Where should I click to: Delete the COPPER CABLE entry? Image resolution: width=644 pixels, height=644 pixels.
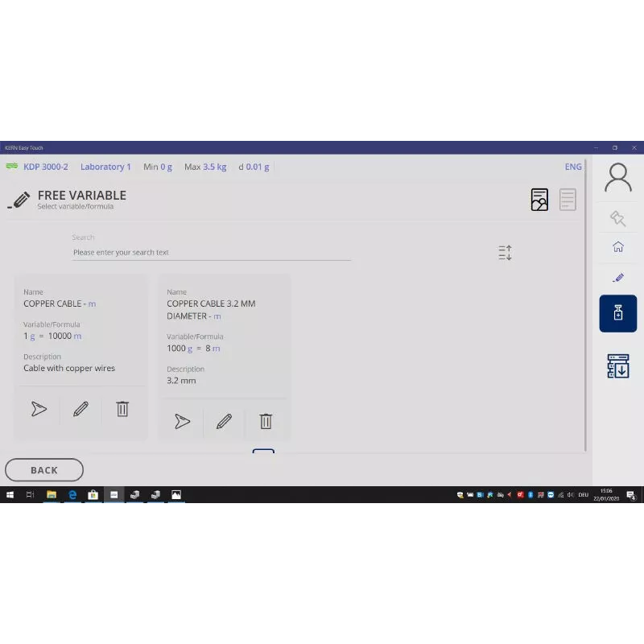122,409
